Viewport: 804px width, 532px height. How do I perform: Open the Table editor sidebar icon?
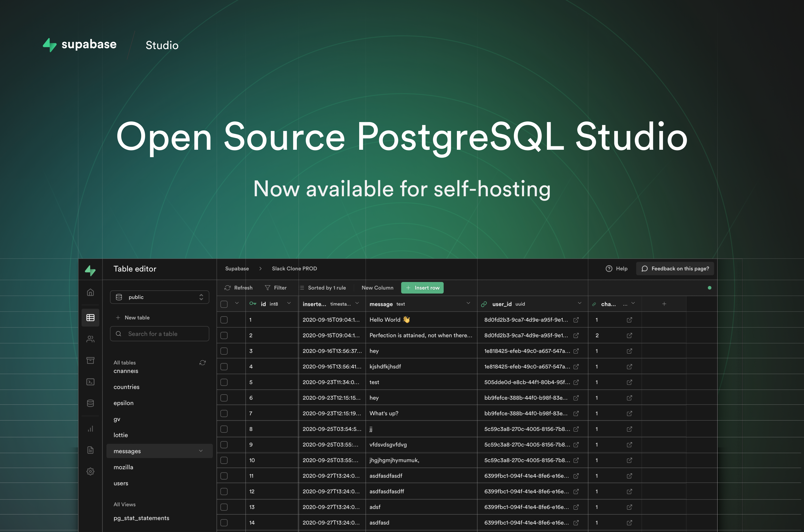90,318
